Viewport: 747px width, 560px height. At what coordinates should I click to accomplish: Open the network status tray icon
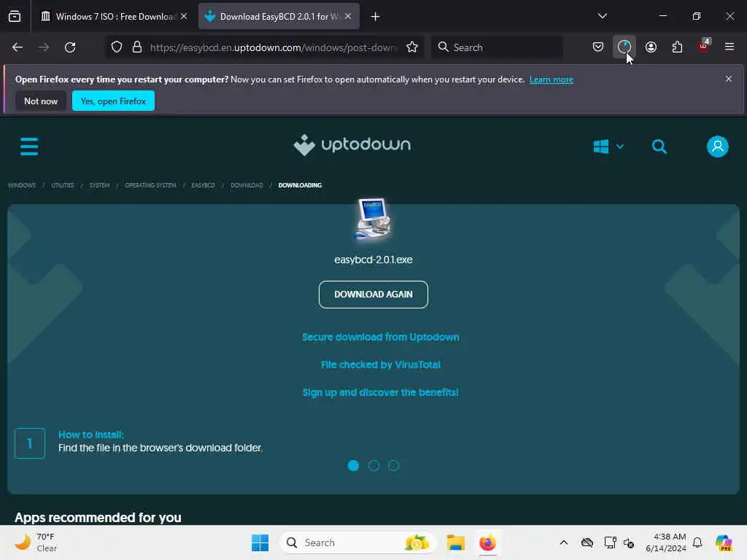pyautogui.click(x=610, y=542)
